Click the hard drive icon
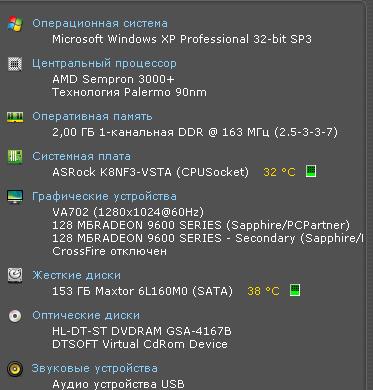 click(15, 275)
